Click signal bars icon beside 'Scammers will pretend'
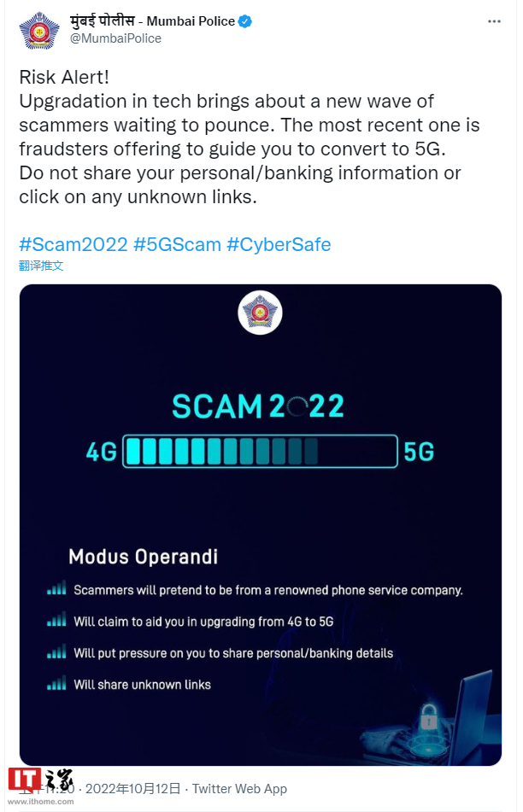 click(x=56, y=589)
